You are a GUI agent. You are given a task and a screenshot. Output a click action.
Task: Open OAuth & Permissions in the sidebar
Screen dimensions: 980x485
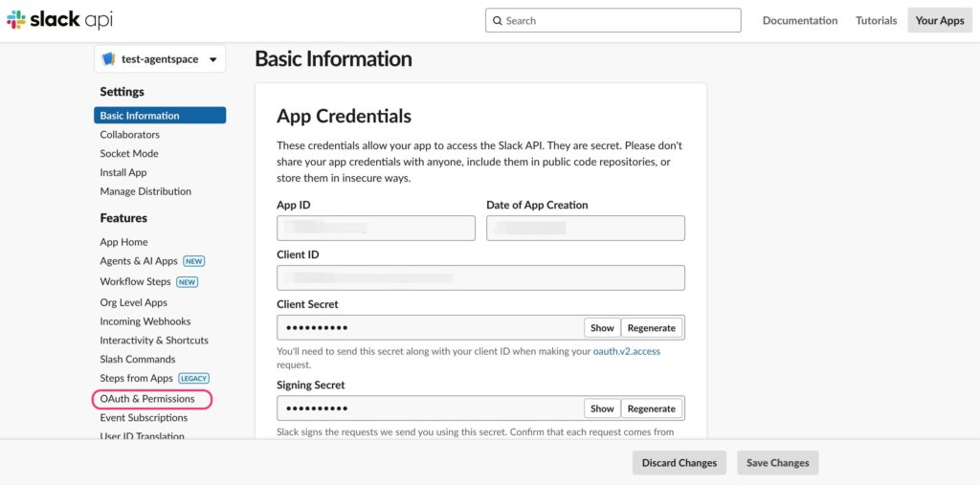click(x=147, y=399)
